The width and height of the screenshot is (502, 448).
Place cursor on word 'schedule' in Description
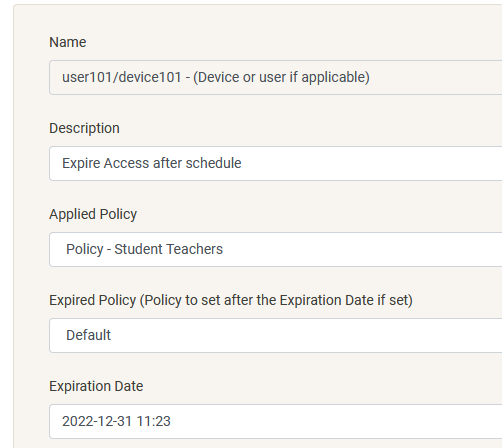coord(213,163)
